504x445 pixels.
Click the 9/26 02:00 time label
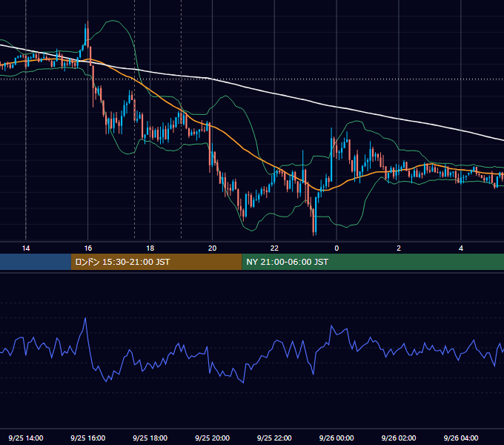pyautogui.click(x=399, y=438)
